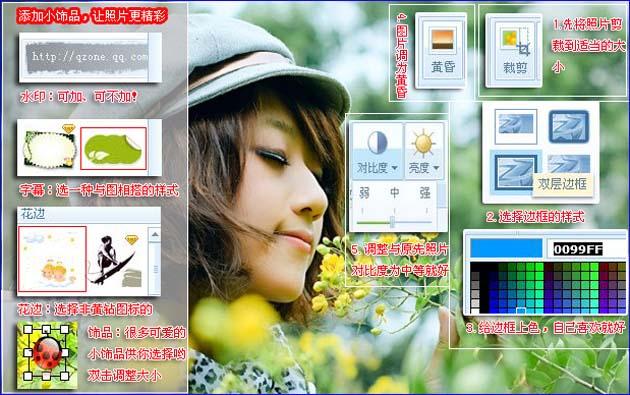Screen dimensions: 630x395
Task: Click the 黄昏 dusk filter icon
Action: pyautogui.click(x=442, y=39)
